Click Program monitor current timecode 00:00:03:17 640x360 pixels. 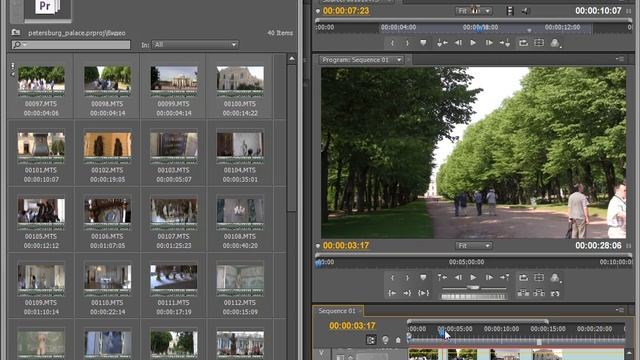tap(346, 246)
